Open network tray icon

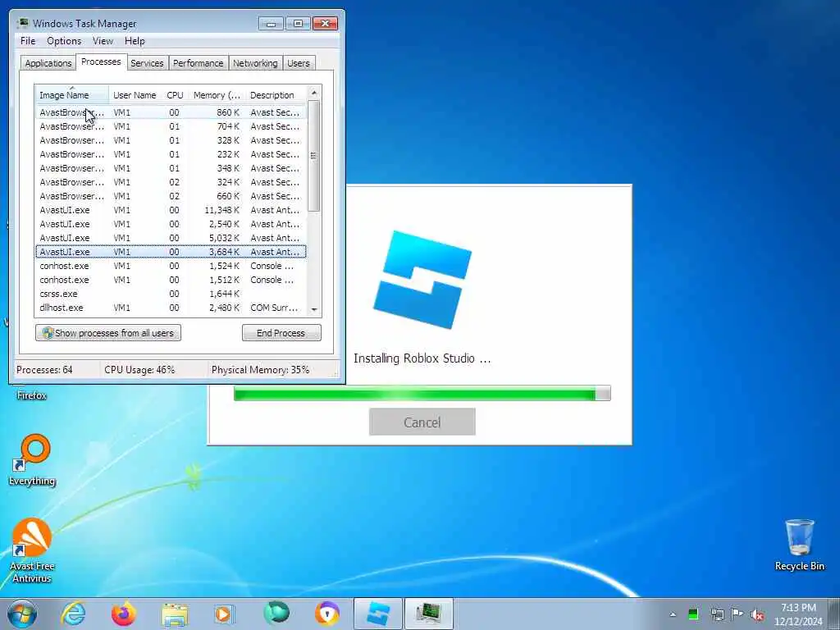pyautogui.click(x=717, y=614)
